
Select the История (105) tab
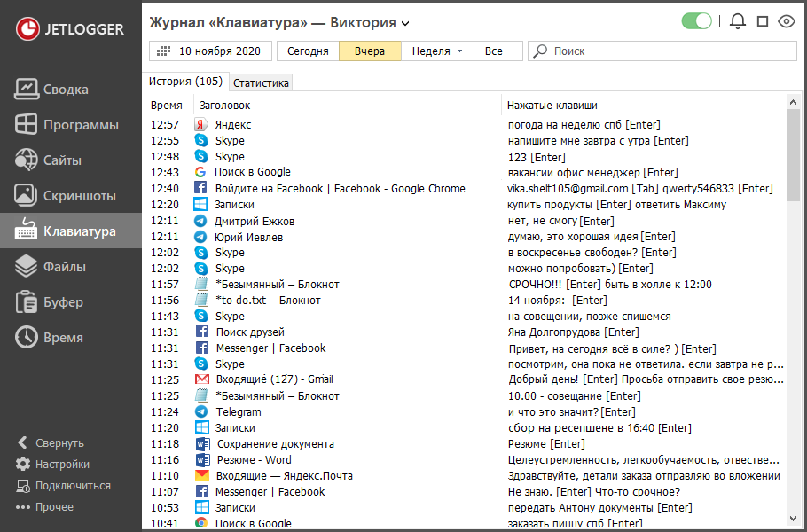point(185,82)
